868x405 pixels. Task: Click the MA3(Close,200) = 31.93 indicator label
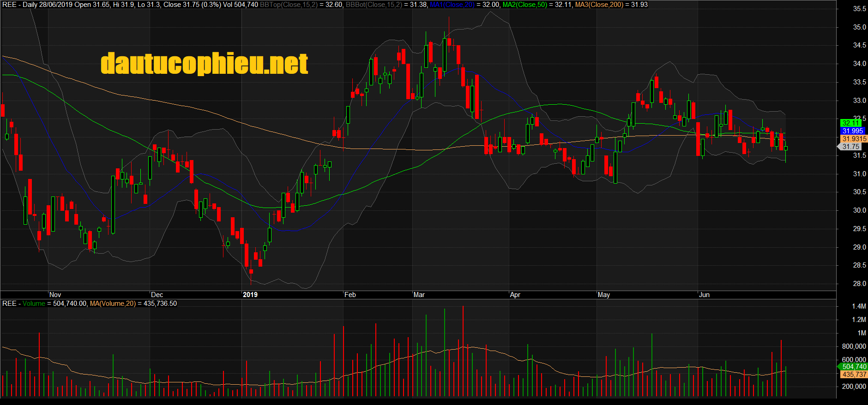(x=611, y=5)
